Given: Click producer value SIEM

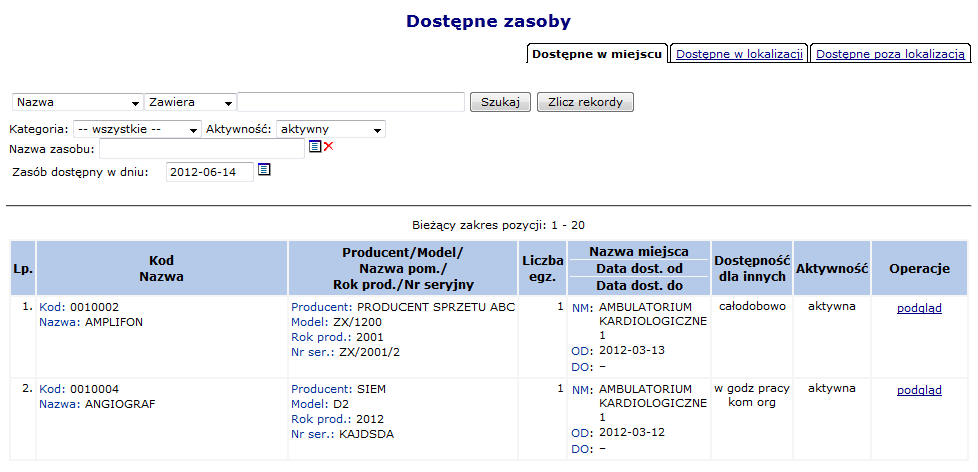Looking at the screenshot, I should click(371, 390).
